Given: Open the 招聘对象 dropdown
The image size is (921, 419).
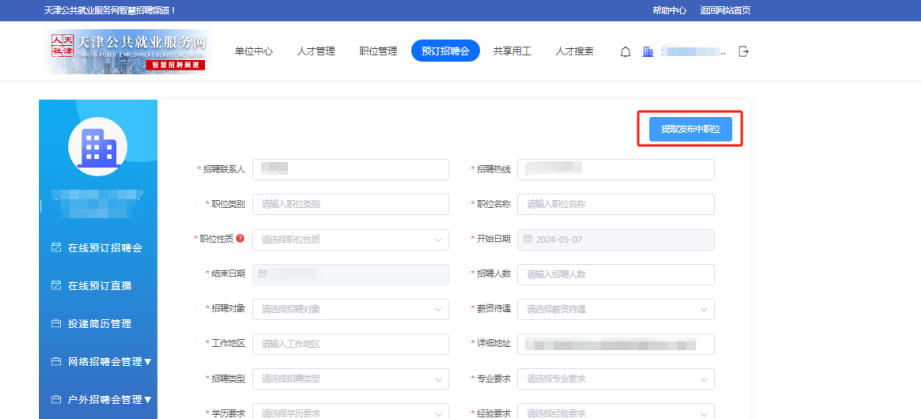Looking at the screenshot, I should pyautogui.click(x=351, y=309).
